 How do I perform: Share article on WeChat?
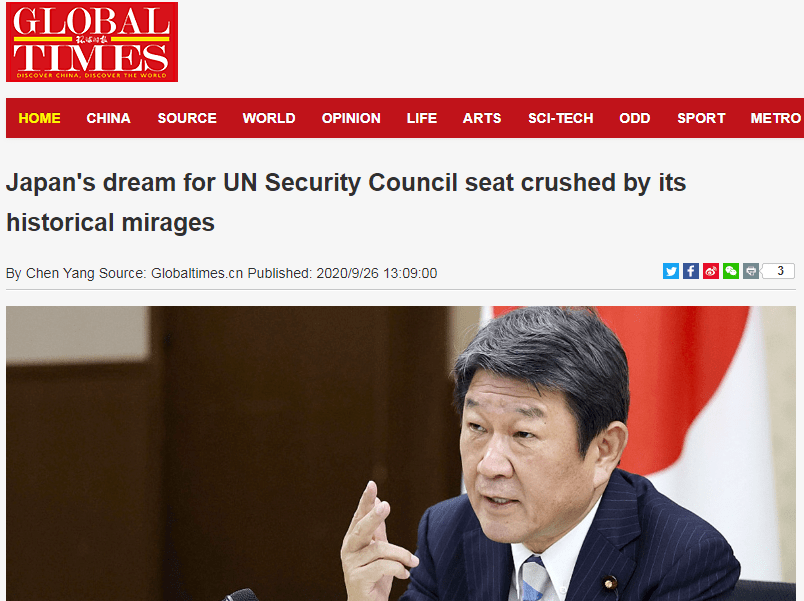tap(731, 271)
